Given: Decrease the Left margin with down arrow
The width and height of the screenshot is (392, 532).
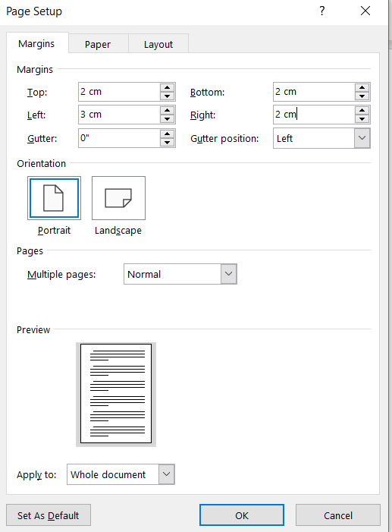Looking at the screenshot, I should [167, 119].
